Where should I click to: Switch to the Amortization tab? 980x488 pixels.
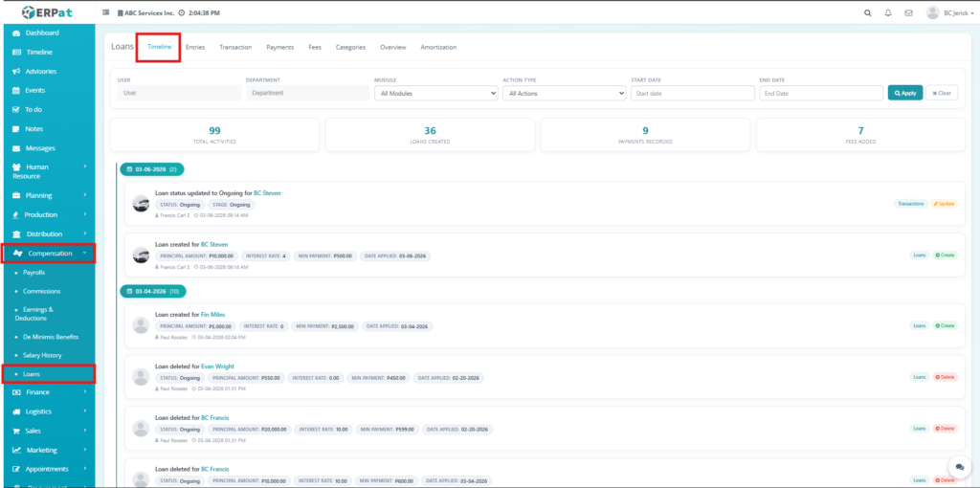(438, 47)
